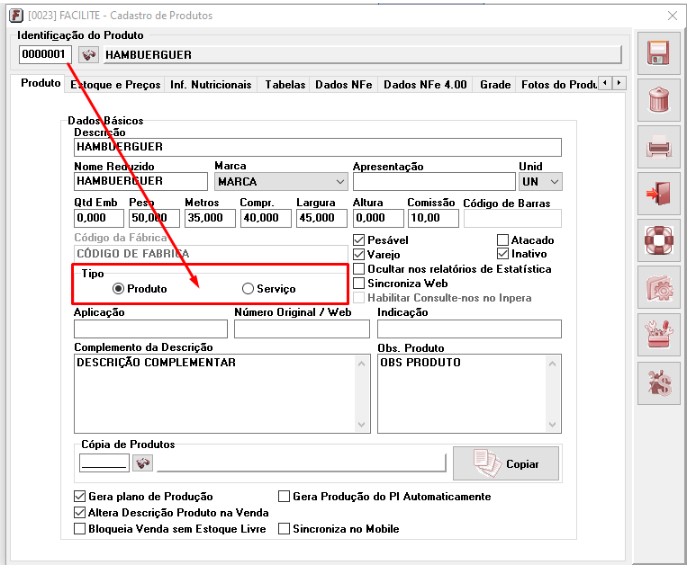Click the Print printer icon
Screen dimensions: 689x568
coord(658,147)
